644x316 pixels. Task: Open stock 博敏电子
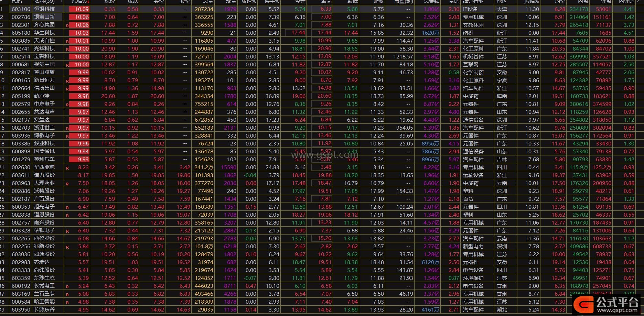44,135
